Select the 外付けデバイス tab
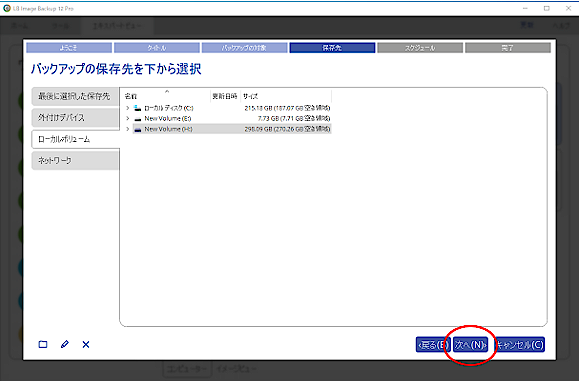The width and height of the screenshot is (579, 381). (75, 118)
